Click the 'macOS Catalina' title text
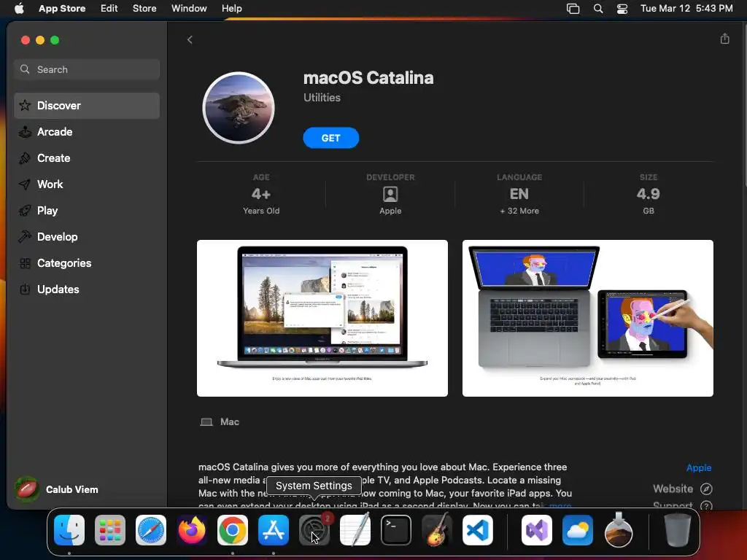 368,77
